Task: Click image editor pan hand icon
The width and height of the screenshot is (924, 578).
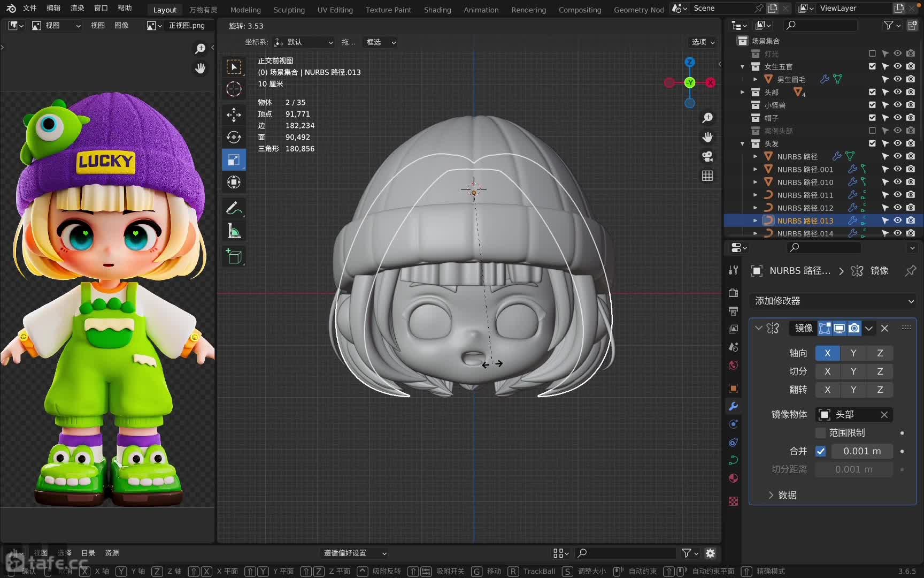Action: 200,68
